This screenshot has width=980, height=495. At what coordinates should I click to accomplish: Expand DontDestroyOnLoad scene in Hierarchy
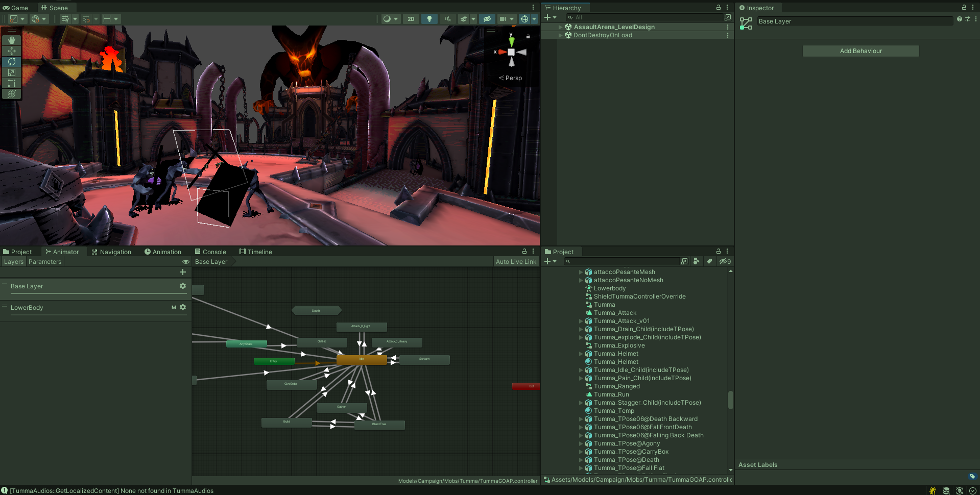(561, 35)
